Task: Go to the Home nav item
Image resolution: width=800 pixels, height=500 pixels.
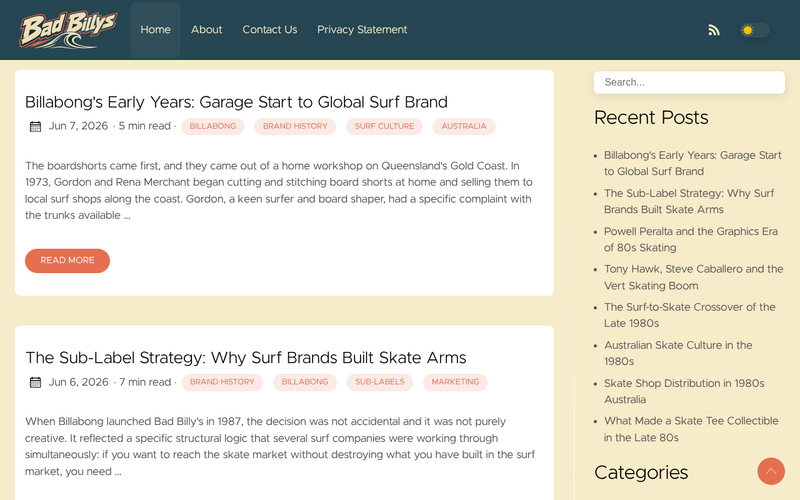Action: [x=156, y=30]
